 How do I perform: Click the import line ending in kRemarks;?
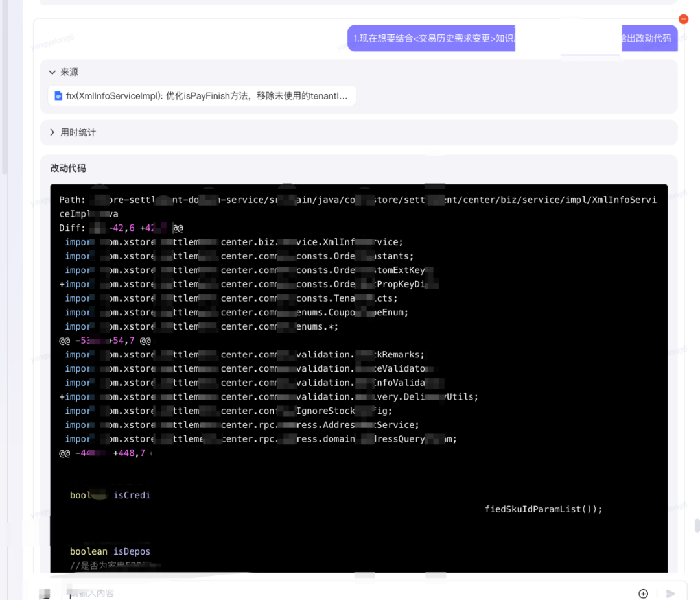(x=244, y=355)
